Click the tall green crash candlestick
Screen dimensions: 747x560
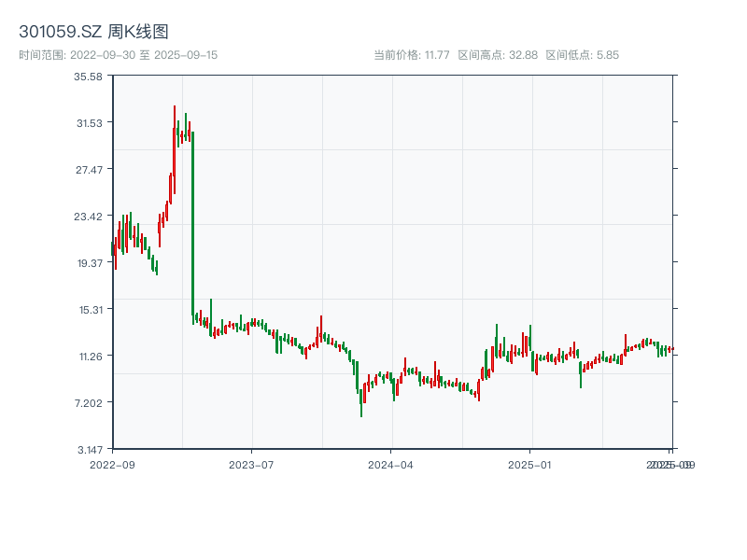pos(192,224)
